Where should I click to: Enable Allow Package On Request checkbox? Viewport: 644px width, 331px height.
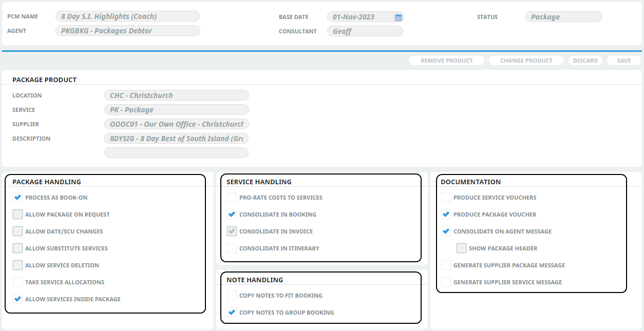pos(18,215)
